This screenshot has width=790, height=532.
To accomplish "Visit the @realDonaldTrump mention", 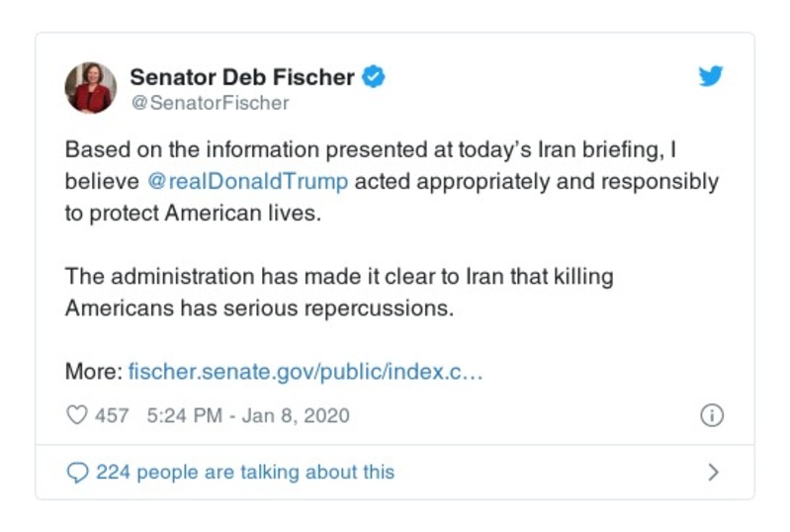I will point(247,182).
